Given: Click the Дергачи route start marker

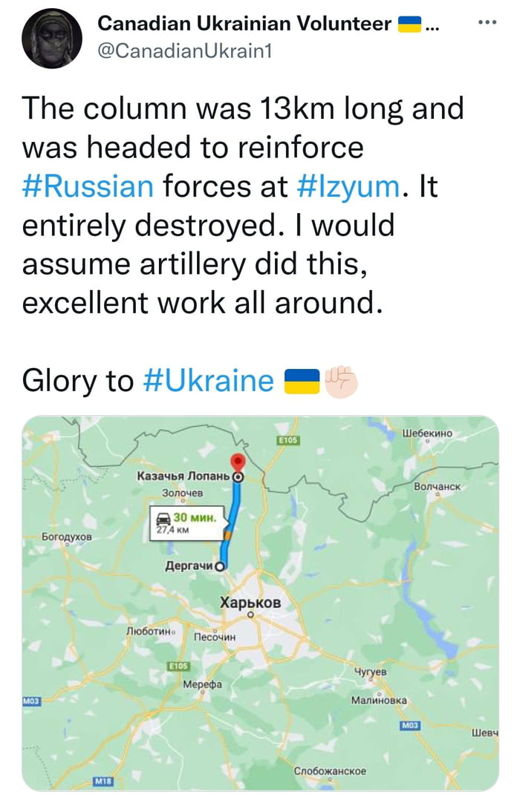Looking at the screenshot, I should 220,566.
